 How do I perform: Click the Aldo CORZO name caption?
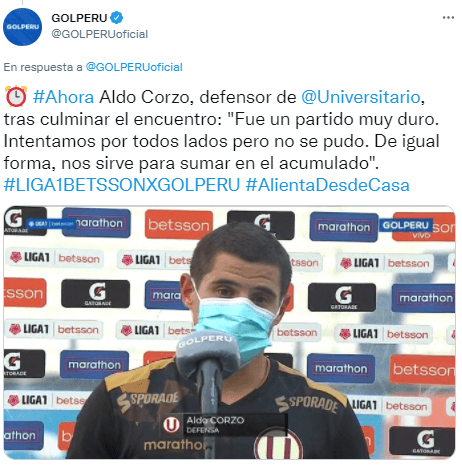click(x=215, y=420)
